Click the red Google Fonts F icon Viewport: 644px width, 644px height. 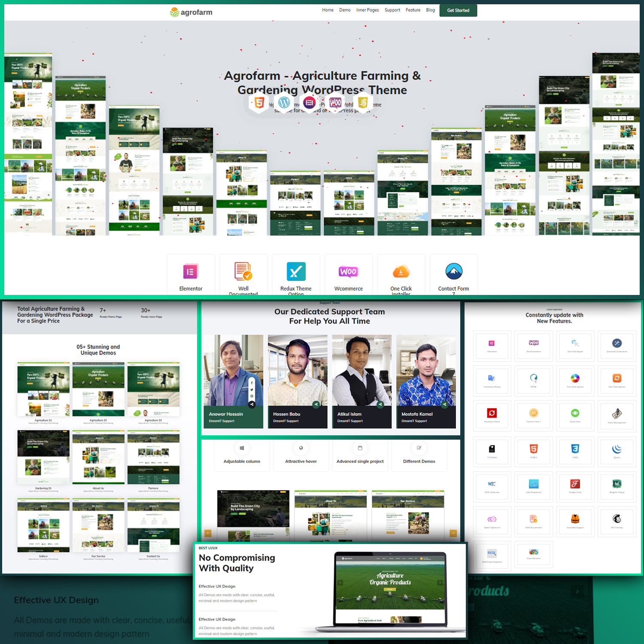coord(575,484)
